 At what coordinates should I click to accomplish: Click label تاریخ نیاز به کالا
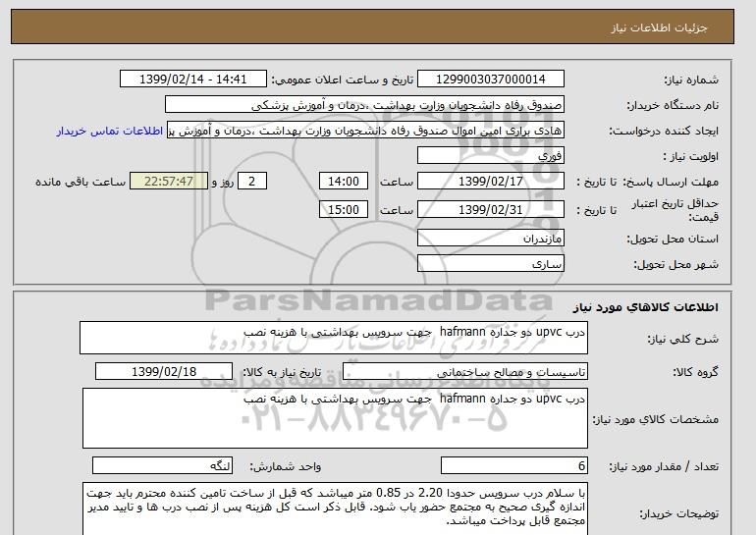click(282, 372)
